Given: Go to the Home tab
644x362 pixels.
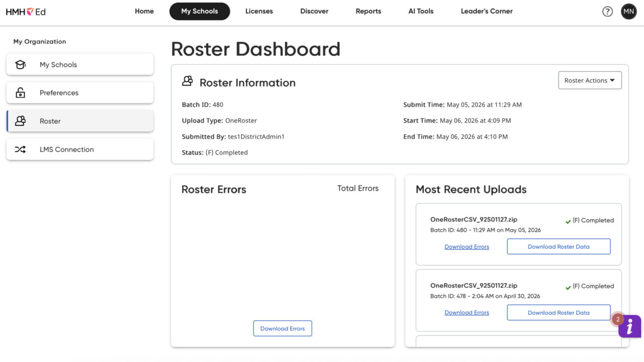Looking at the screenshot, I should pyautogui.click(x=144, y=11).
